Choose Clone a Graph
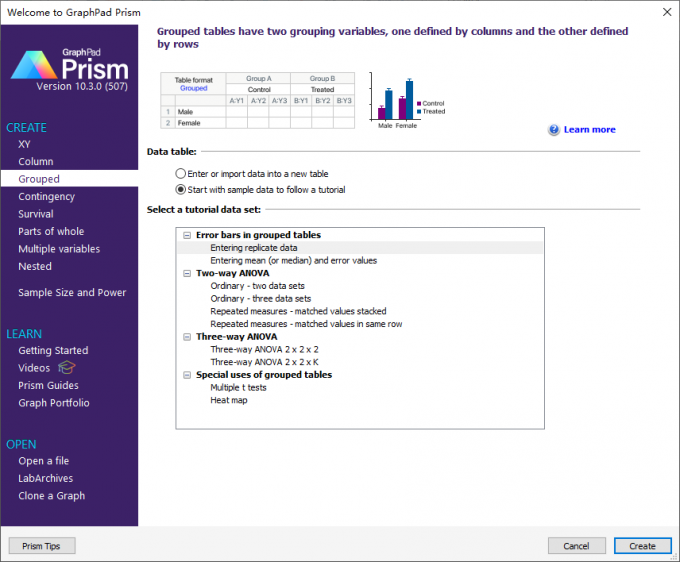Viewport: 680px width, 562px height. pos(52,496)
